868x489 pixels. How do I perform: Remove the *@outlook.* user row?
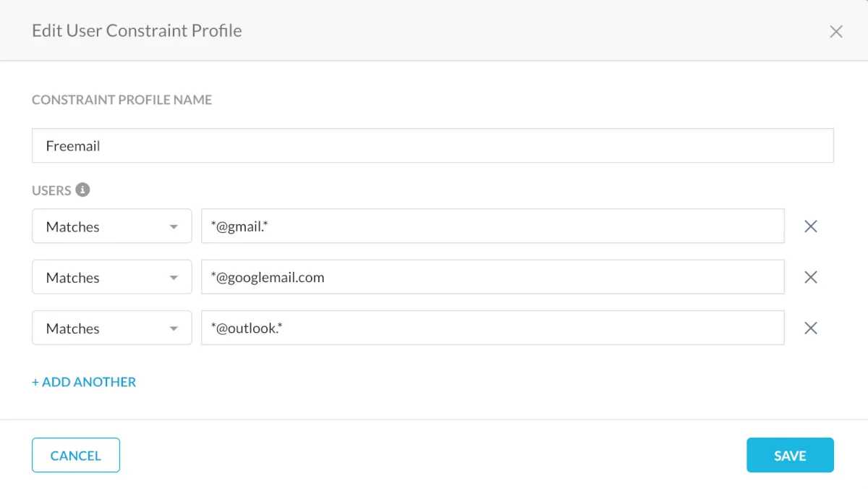811,328
